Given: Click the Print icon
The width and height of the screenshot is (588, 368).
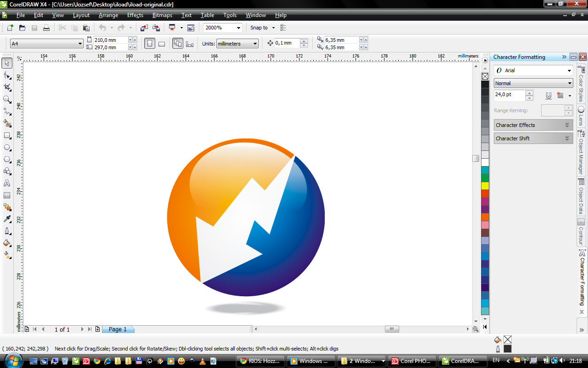Looking at the screenshot, I should 46,28.
